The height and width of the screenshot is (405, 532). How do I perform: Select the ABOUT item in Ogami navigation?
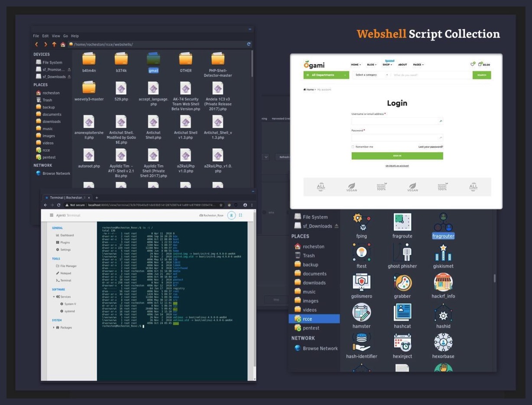click(402, 65)
